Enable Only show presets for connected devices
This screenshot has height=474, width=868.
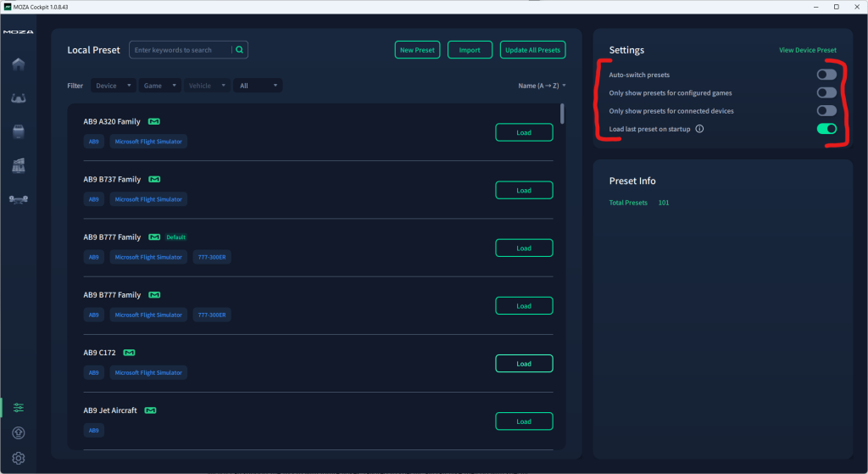click(826, 111)
